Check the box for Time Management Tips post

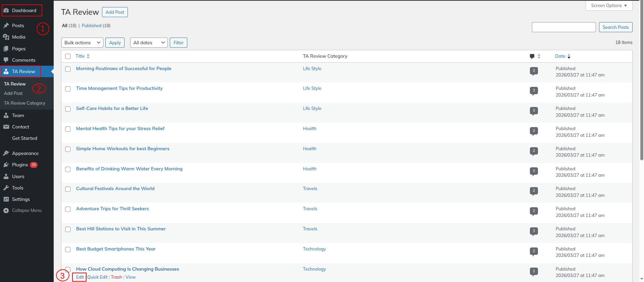click(68, 89)
